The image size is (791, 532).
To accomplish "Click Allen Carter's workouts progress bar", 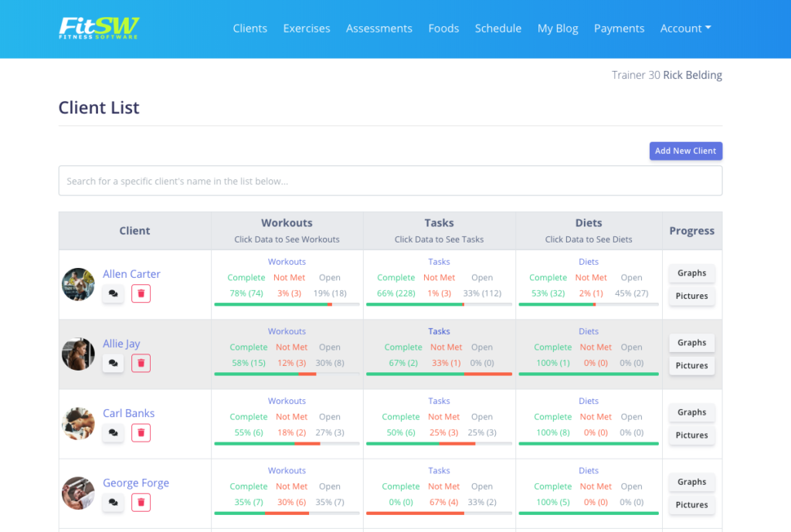I will [287, 304].
